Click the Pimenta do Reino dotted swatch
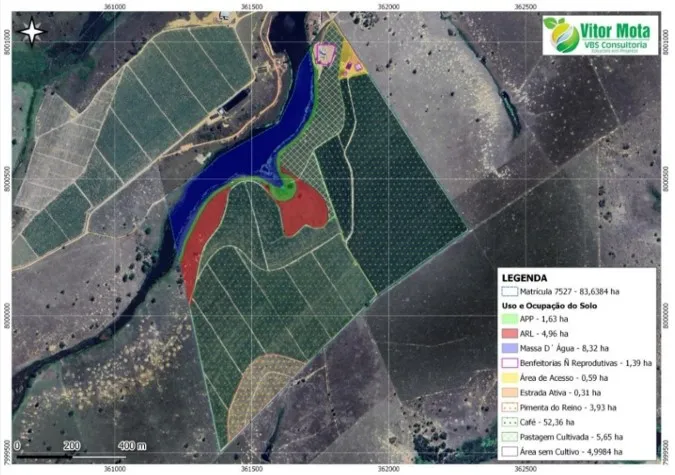This screenshot has height=475, width=675. (x=509, y=407)
